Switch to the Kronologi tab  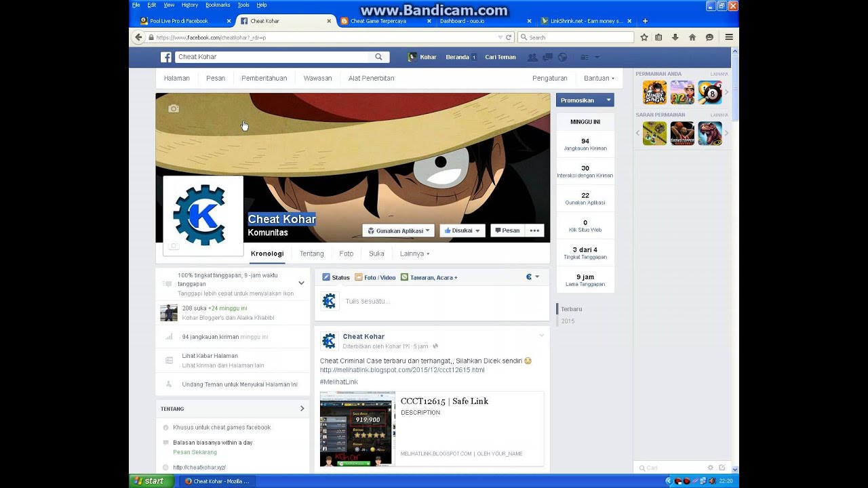[267, 253]
